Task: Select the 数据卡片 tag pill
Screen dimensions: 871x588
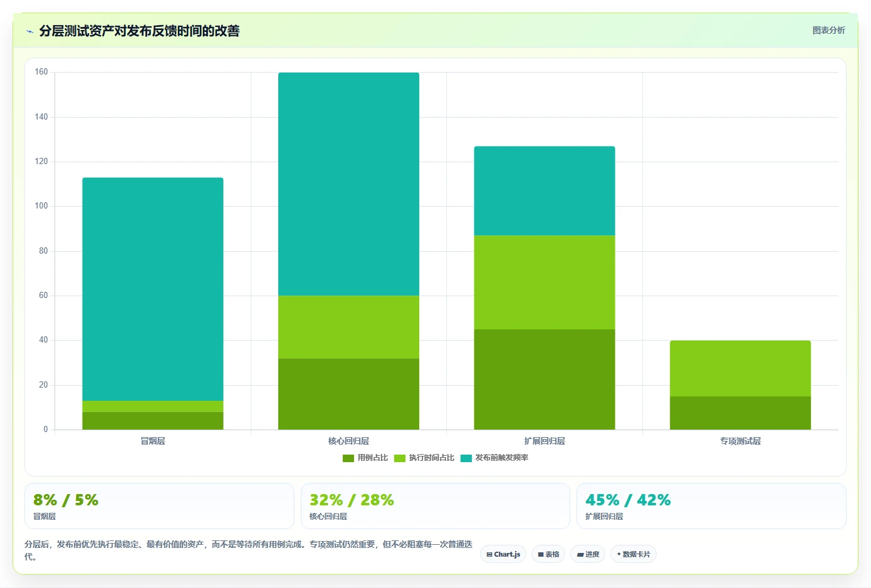Action: point(634,554)
